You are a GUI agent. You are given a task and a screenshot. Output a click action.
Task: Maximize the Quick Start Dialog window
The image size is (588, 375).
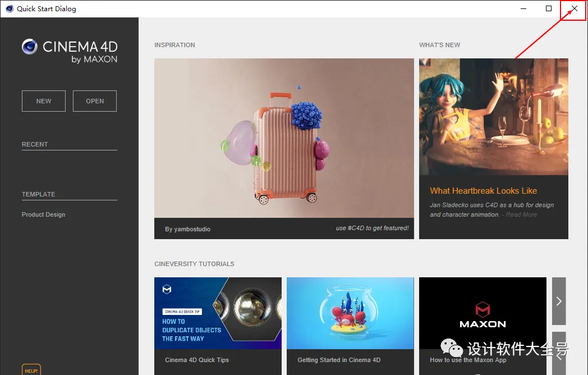tap(549, 8)
